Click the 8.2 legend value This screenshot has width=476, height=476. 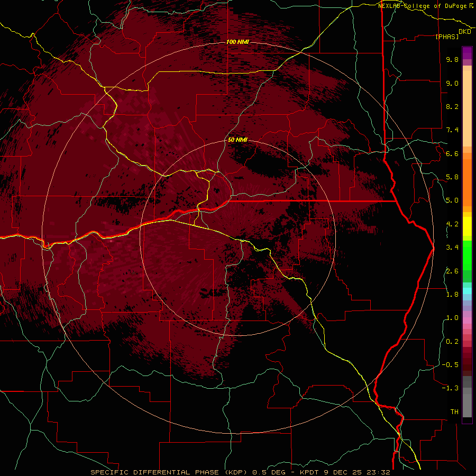coord(452,106)
